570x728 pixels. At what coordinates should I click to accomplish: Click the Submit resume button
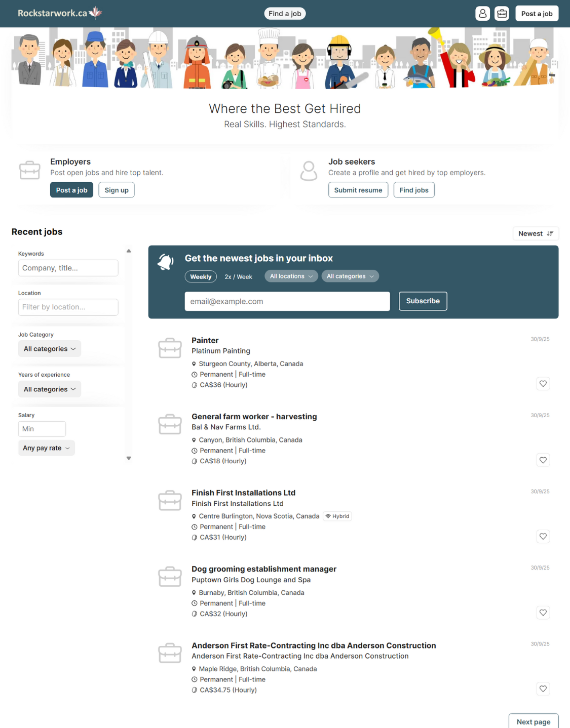click(358, 190)
